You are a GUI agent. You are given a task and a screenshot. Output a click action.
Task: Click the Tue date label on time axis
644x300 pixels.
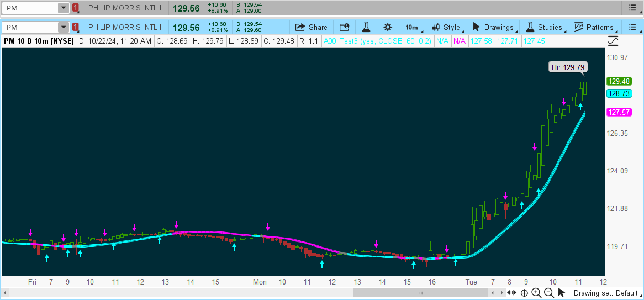(471, 282)
